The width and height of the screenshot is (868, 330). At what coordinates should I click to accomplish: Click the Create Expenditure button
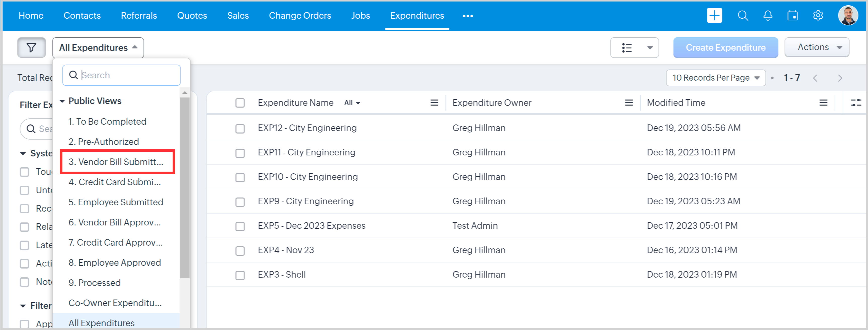(x=725, y=48)
